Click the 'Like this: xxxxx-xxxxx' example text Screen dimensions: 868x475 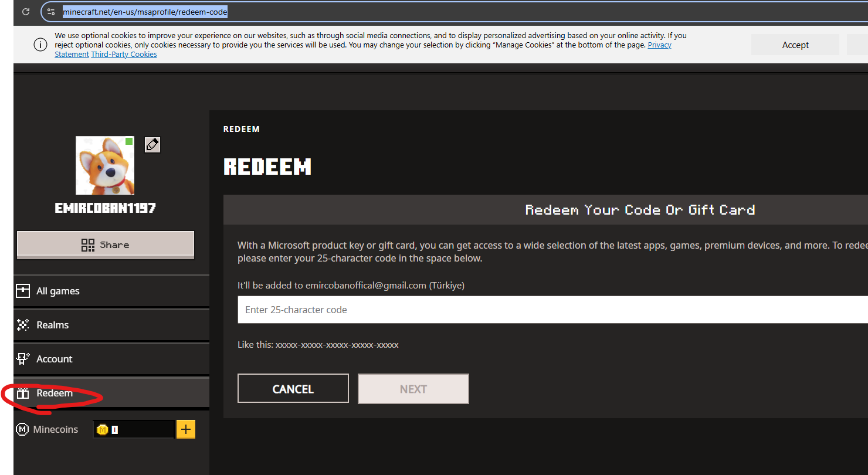click(x=318, y=345)
